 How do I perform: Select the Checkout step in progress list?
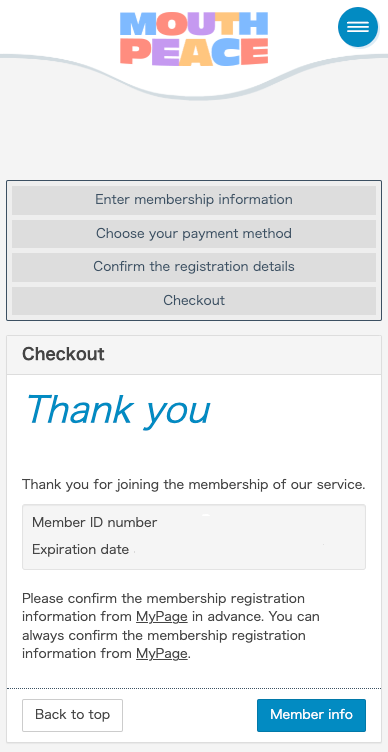194,300
